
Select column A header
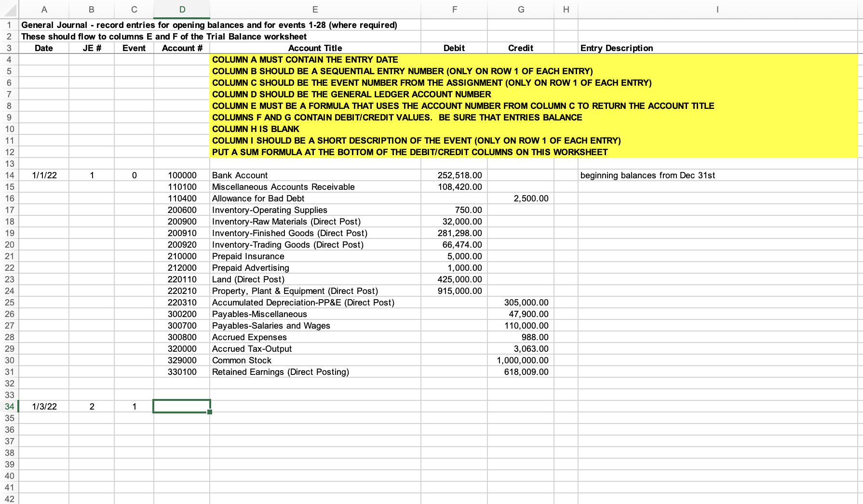(x=44, y=9)
